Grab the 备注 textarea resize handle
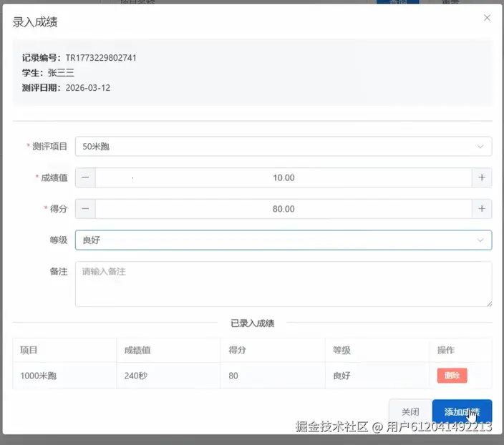This screenshot has height=445, width=504. point(489,304)
